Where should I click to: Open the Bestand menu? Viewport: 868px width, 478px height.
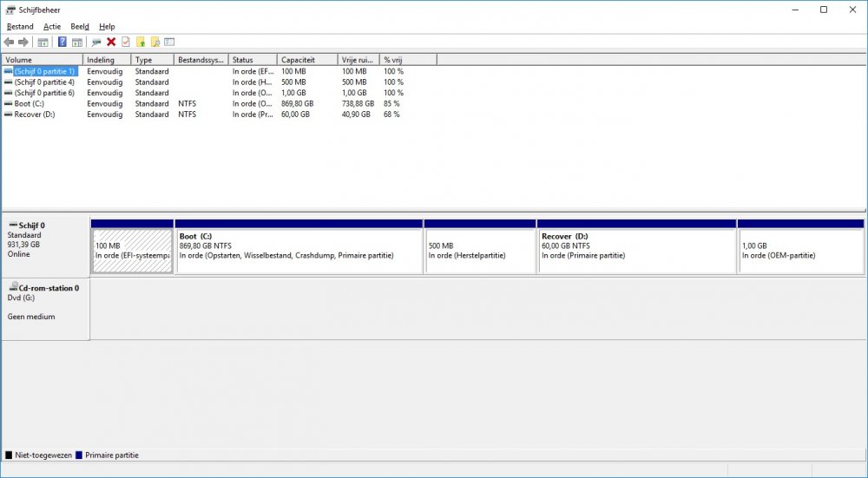(x=20, y=27)
